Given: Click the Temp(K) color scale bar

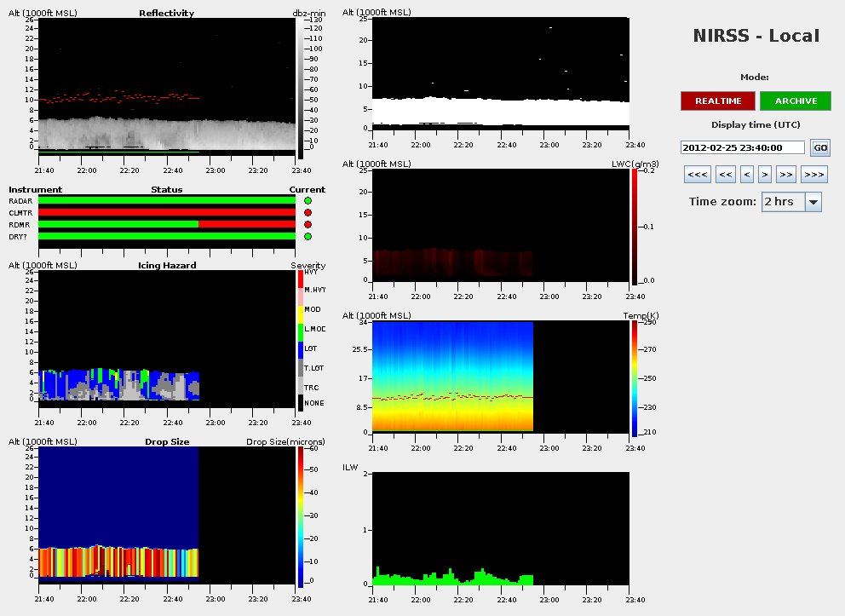Looking at the screenshot, I should tap(635, 379).
